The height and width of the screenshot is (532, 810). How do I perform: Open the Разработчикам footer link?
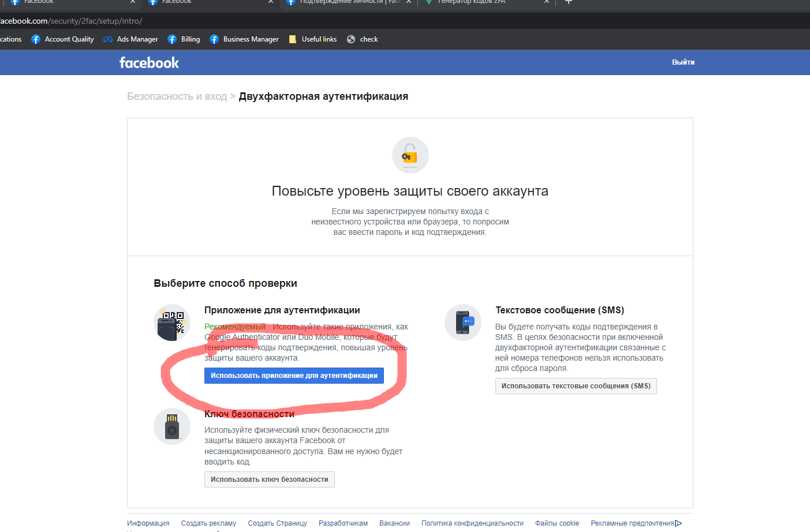click(x=343, y=523)
